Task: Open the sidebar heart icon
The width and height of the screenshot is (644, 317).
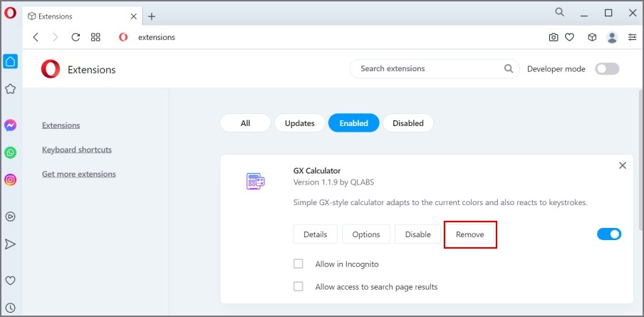Action: pyautogui.click(x=10, y=281)
